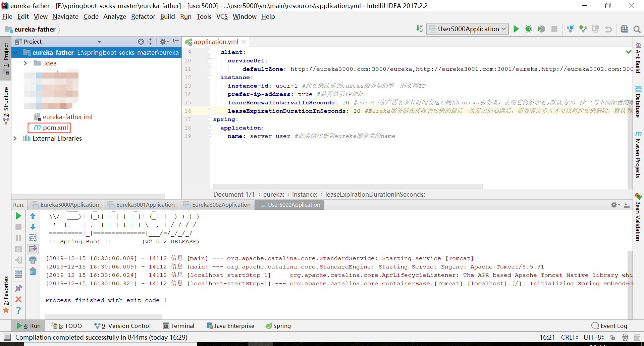Toggle Database side panel
Image resolution: width=644 pixels, height=346 pixels.
pos(638,102)
